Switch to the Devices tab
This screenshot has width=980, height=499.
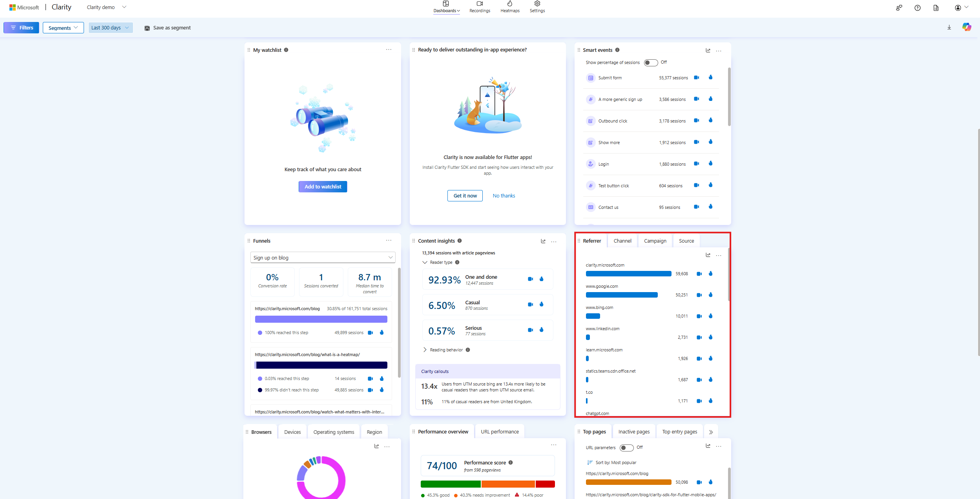[292, 432]
